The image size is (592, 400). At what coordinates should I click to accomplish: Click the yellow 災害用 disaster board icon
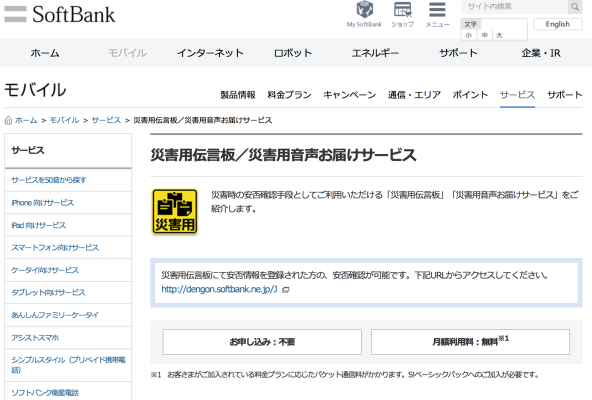tap(175, 212)
